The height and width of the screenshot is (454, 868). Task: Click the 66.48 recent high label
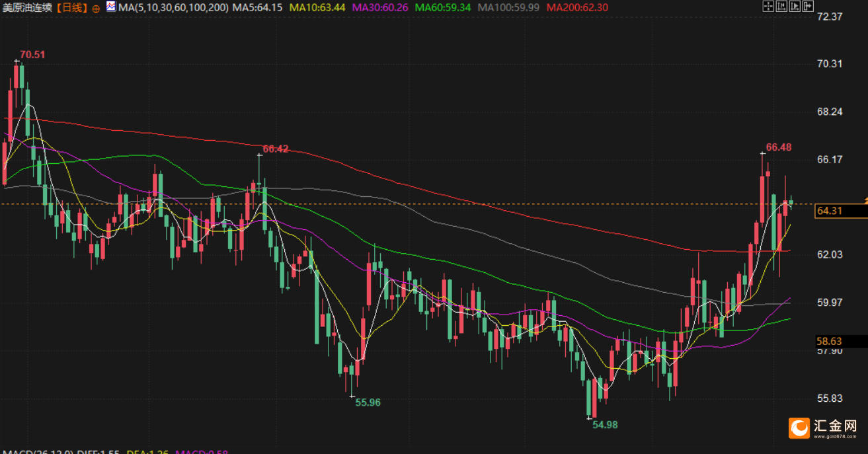pos(779,147)
